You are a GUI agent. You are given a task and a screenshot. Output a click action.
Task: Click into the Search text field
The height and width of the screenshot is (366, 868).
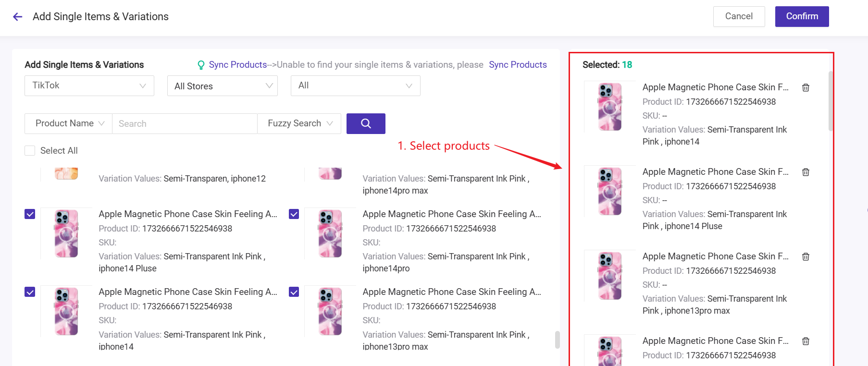pyautogui.click(x=185, y=123)
